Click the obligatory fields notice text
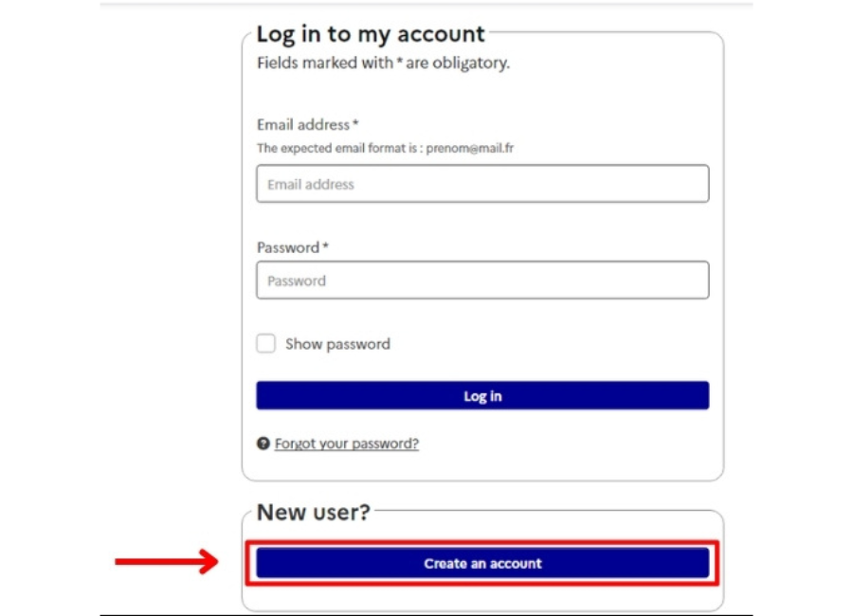Image resolution: width=853 pixels, height=616 pixels. (384, 63)
